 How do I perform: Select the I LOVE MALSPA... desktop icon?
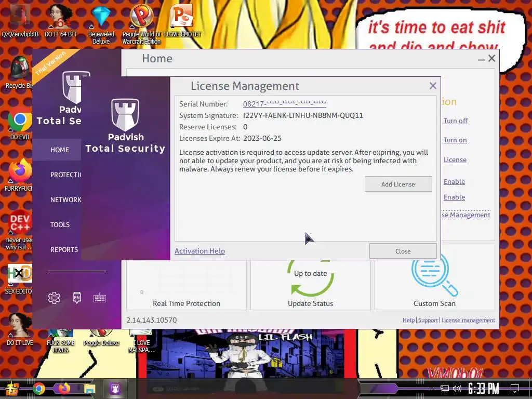coord(141,341)
